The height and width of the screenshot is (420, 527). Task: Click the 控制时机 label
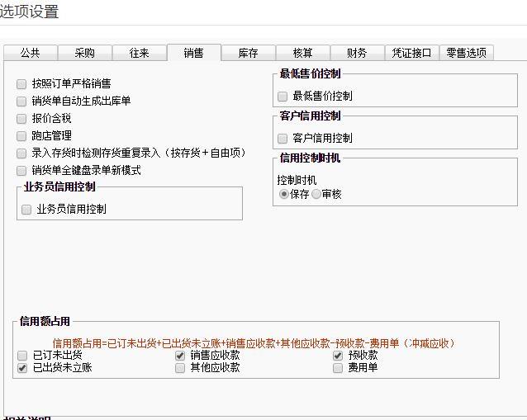pyautogui.click(x=297, y=180)
